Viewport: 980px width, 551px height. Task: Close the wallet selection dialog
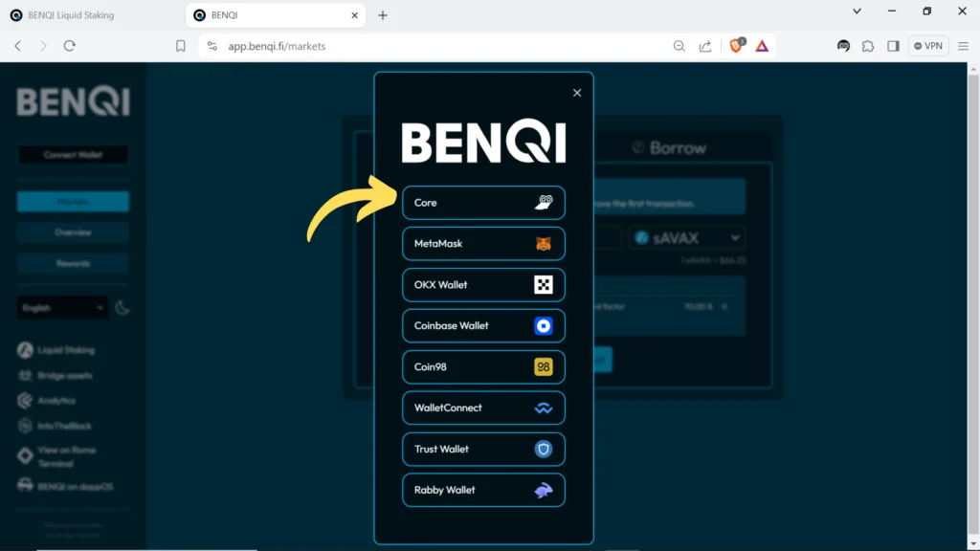[577, 93]
